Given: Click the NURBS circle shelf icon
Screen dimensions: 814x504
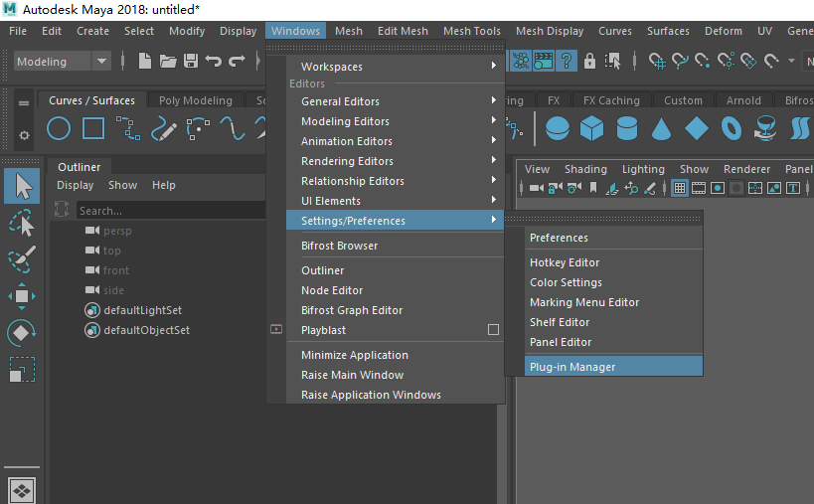Looking at the screenshot, I should [59, 128].
